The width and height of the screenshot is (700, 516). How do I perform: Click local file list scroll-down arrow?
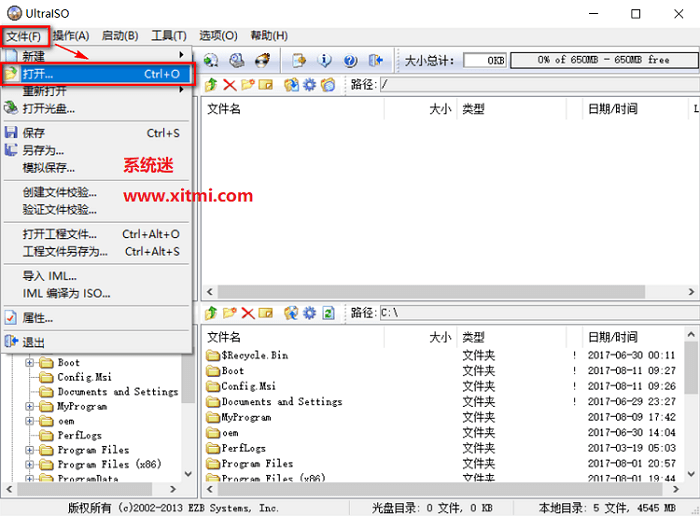[x=691, y=474]
